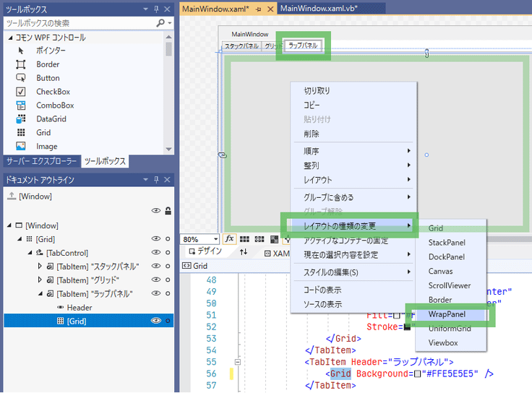
Task: Toggle the lock icon in Document Outline header
Action: [168, 210]
